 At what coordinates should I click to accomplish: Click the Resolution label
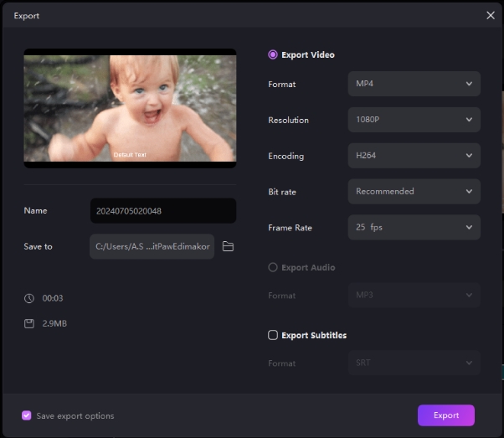point(288,121)
